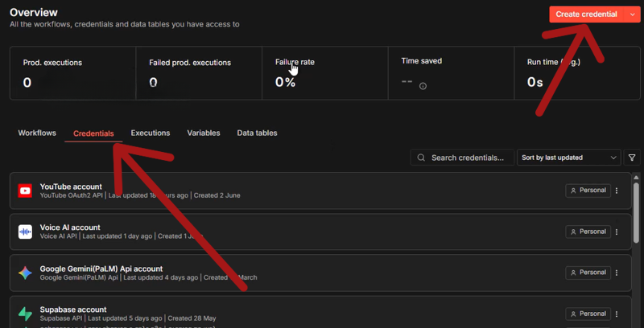Open the Supabase account credential

[x=320, y=312]
